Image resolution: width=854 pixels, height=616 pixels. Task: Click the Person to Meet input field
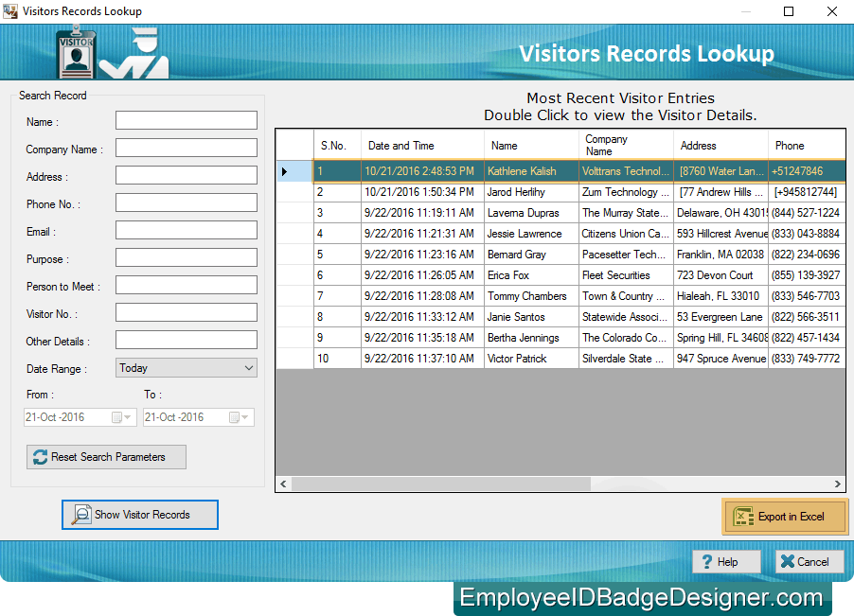coord(186,285)
